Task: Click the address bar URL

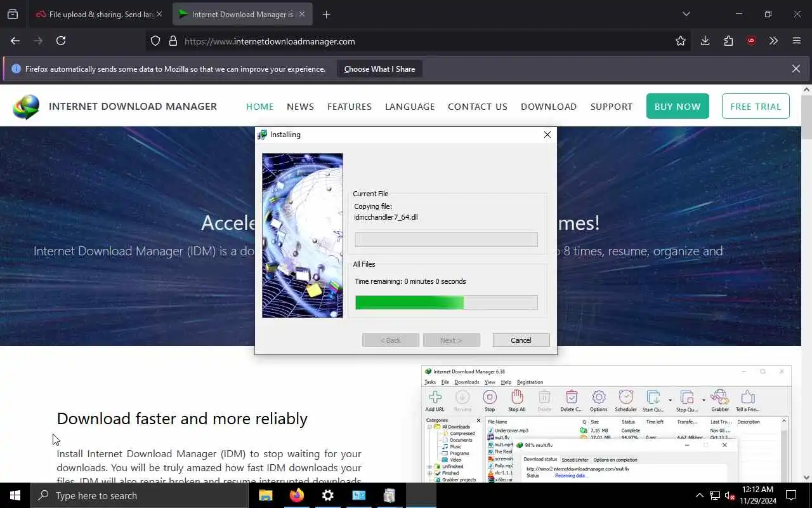Action: point(270,41)
